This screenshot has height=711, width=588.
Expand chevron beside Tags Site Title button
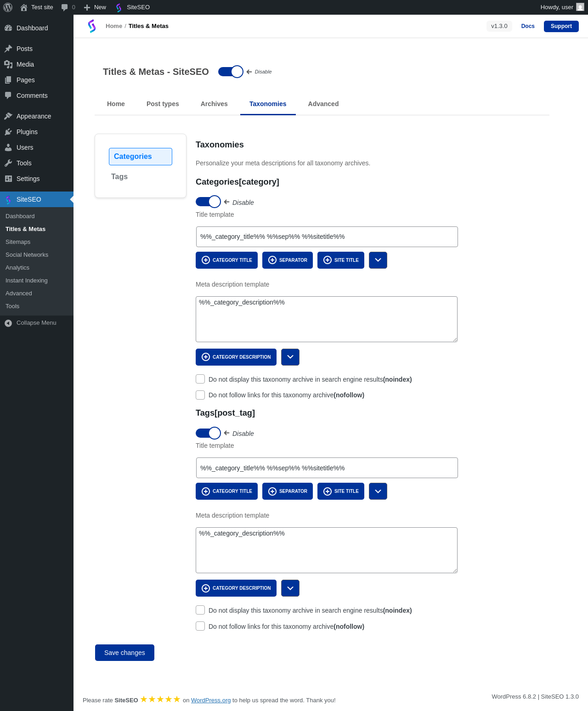[x=378, y=491]
